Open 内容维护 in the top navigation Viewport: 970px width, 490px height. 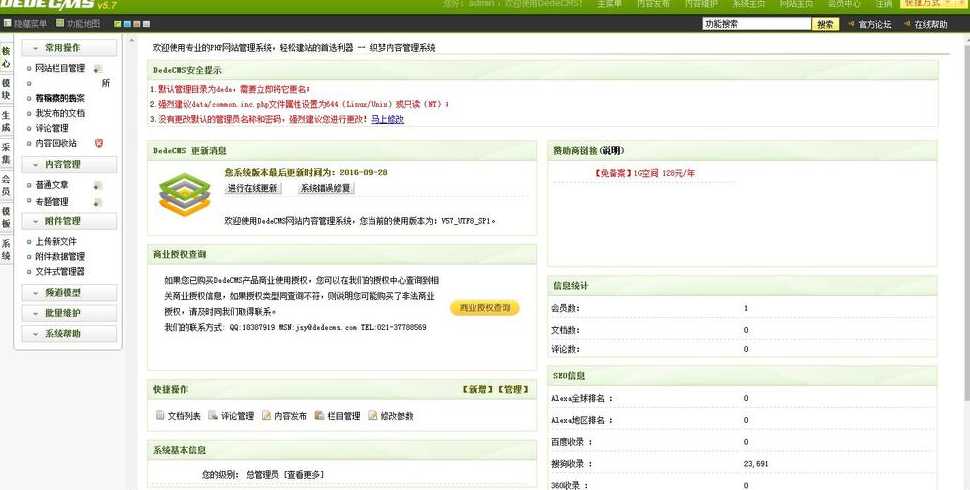(x=701, y=4)
